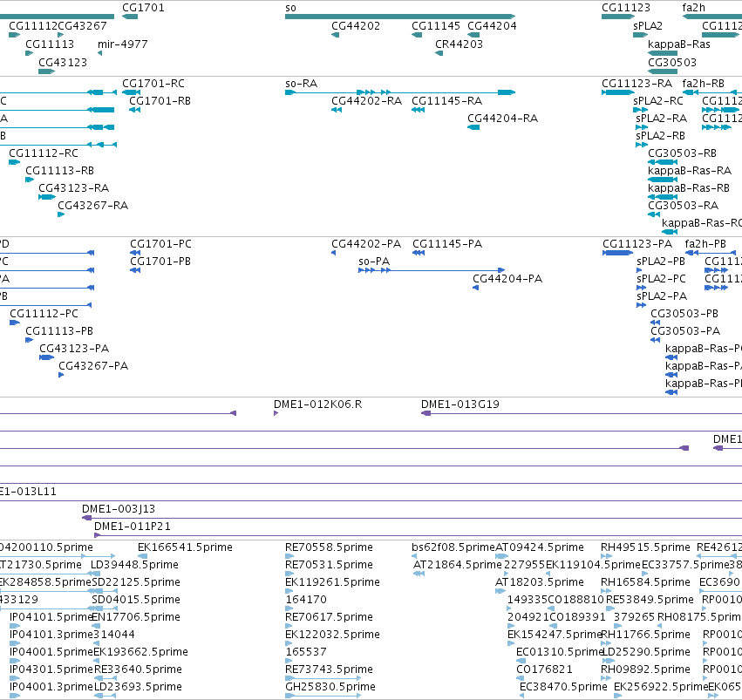Select transcript CG43267-RA
Screen dimensions: 742x700
tap(92, 205)
